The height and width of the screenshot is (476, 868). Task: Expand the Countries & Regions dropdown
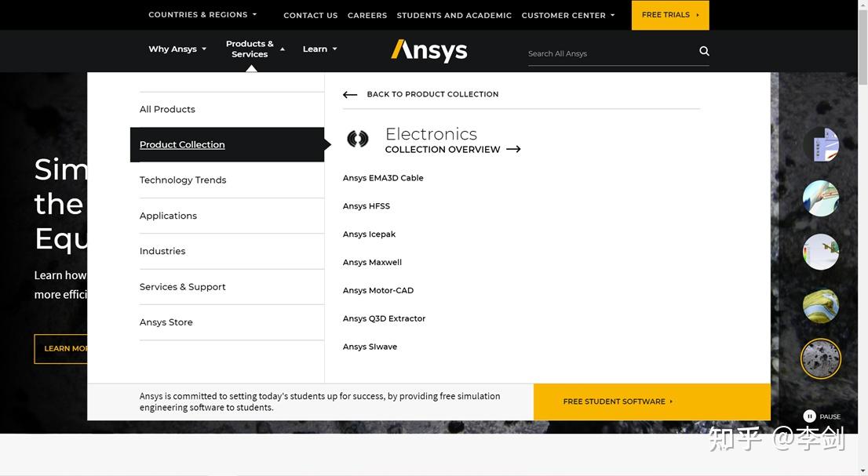[x=202, y=14]
